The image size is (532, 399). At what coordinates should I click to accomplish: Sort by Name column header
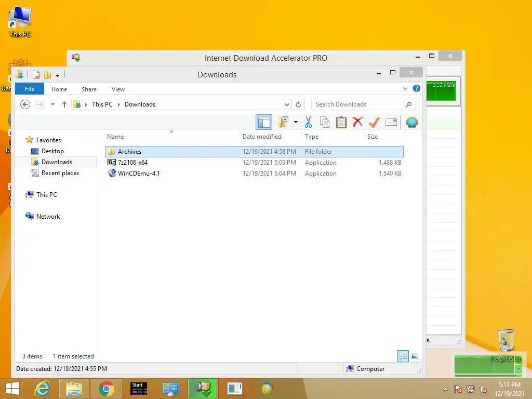pyautogui.click(x=115, y=137)
